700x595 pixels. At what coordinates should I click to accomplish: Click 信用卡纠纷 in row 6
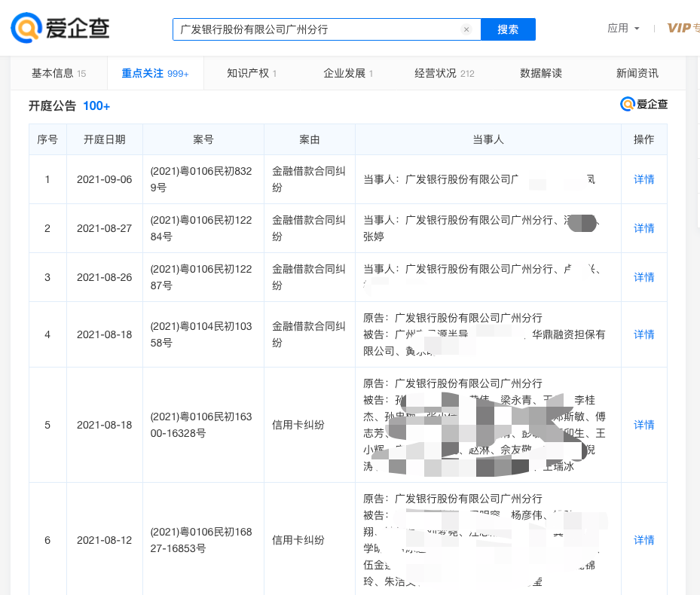click(x=298, y=540)
